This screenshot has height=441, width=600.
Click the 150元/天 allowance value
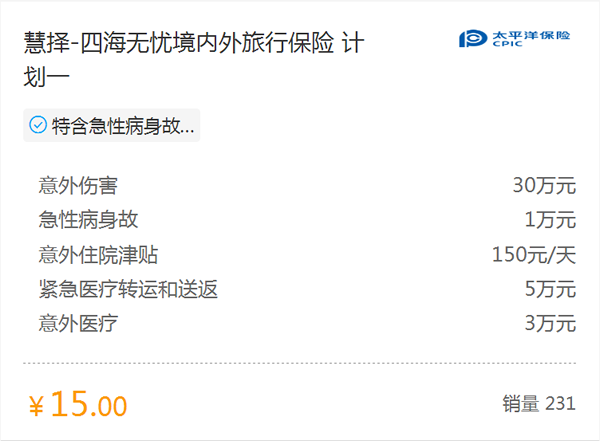534,255
